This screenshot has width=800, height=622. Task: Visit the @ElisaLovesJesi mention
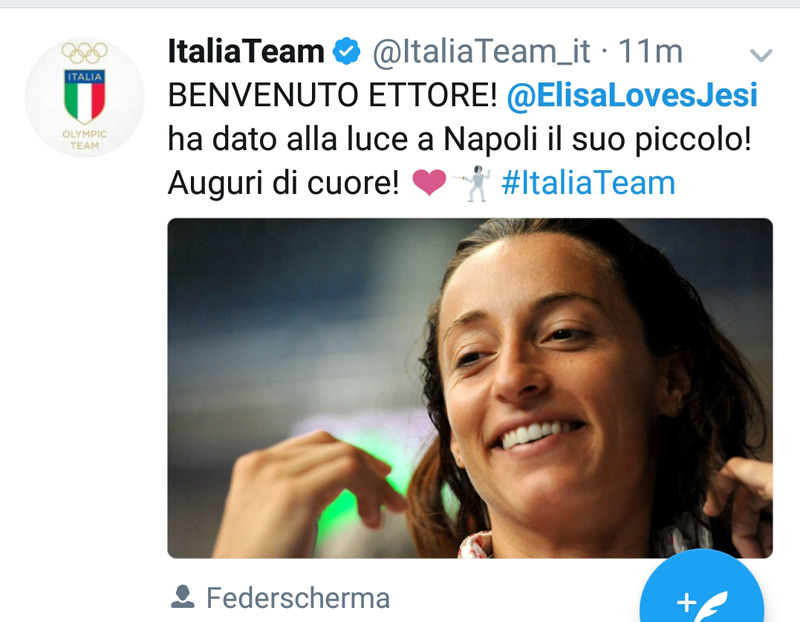[632, 95]
